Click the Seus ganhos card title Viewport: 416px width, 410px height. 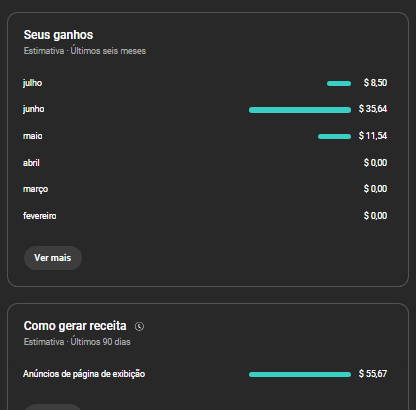coord(58,35)
